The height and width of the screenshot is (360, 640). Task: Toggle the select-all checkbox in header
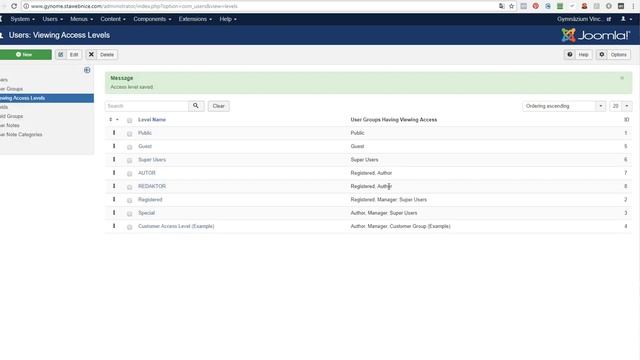point(129,120)
